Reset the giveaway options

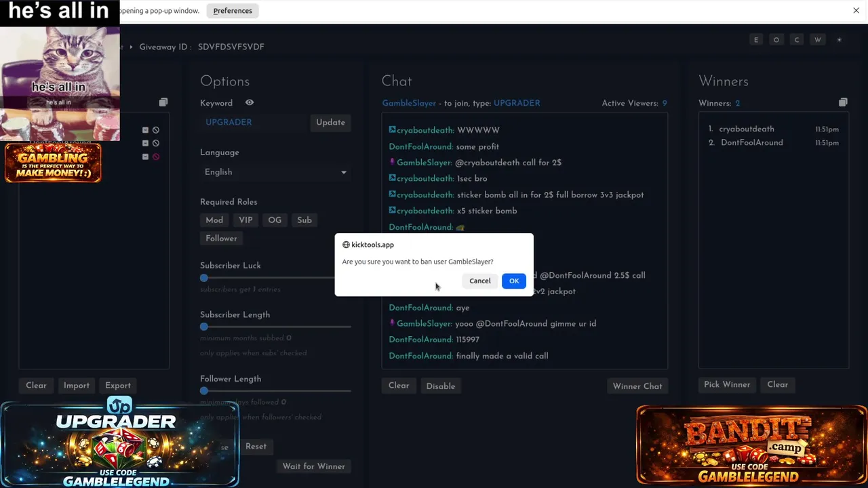[256, 446]
